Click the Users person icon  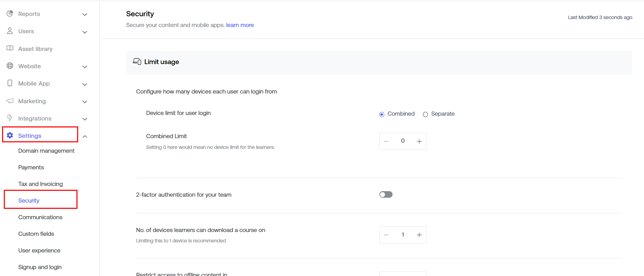10,31
